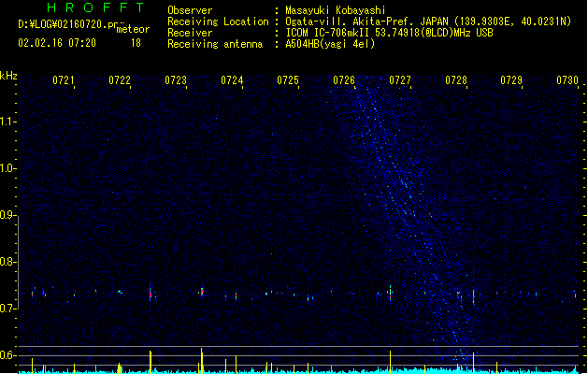
Task: Click the 0.7 kHz frequency tick label
Action: click(x=7, y=309)
